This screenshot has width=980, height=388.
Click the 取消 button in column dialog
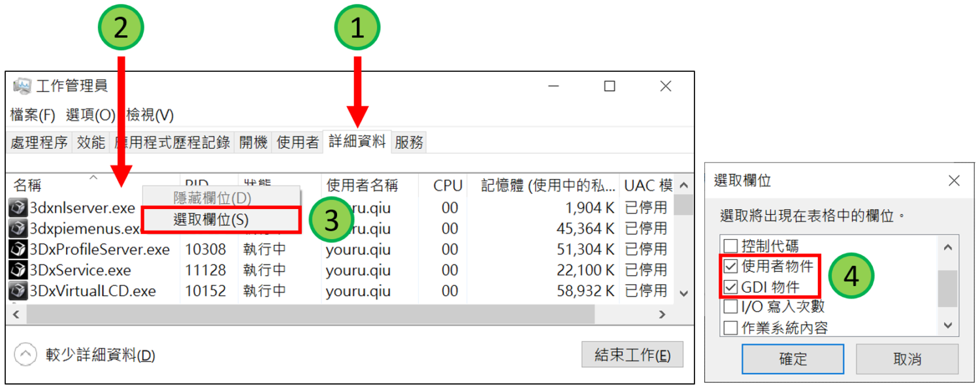[907, 359]
